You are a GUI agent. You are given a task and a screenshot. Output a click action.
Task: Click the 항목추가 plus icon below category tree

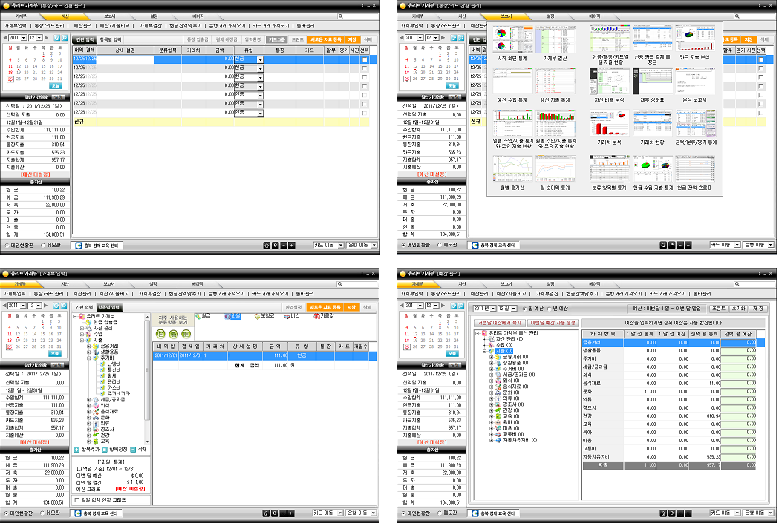[76, 450]
